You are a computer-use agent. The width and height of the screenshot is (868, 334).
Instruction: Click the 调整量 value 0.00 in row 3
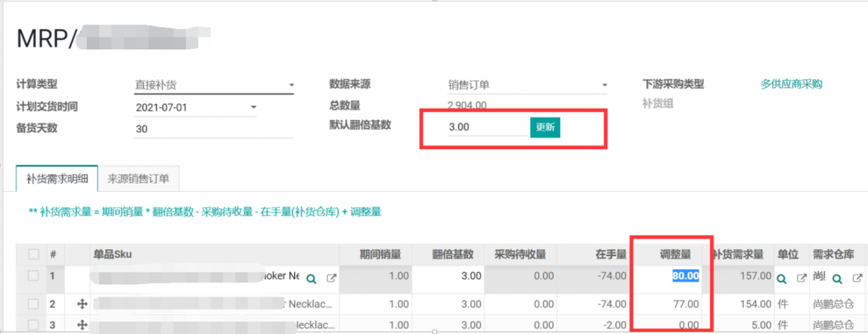tap(689, 325)
